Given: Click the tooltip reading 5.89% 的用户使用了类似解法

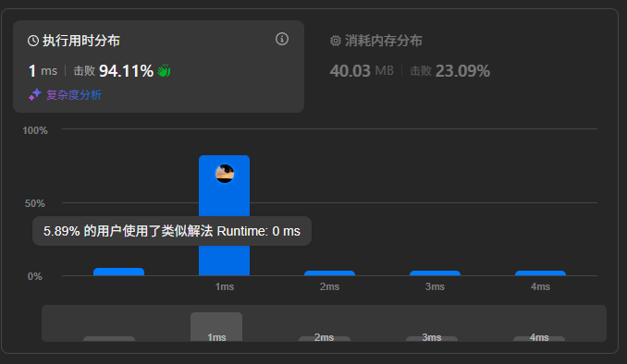Looking at the screenshot, I should pos(172,231).
